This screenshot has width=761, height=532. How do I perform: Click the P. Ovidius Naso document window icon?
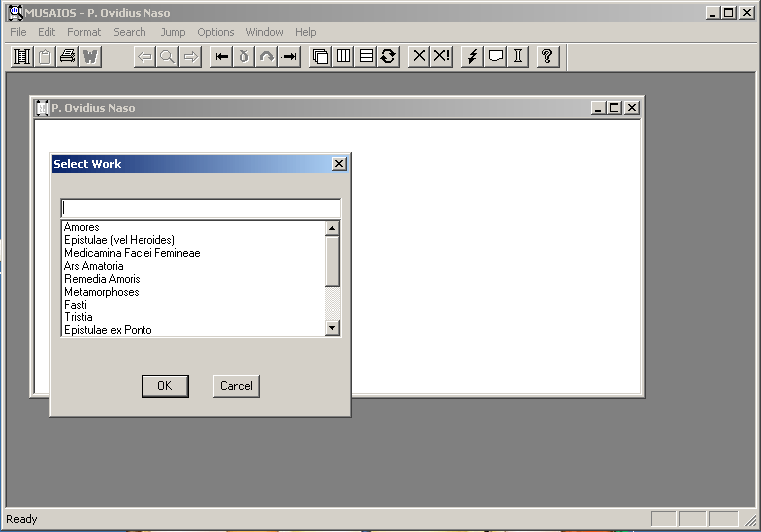coord(43,108)
